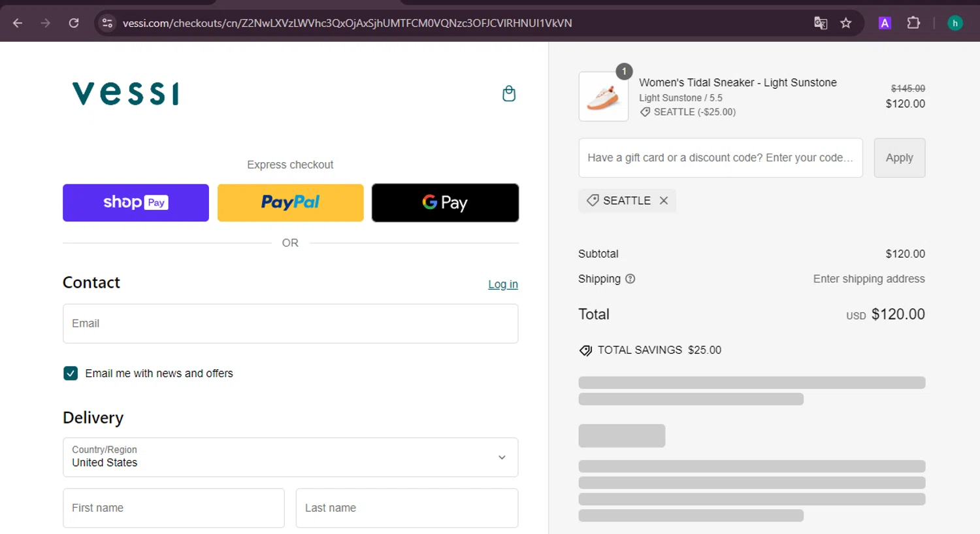Screen dimensions: 980x534
Task: Choose Google Pay express checkout
Action: pyautogui.click(x=446, y=203)
